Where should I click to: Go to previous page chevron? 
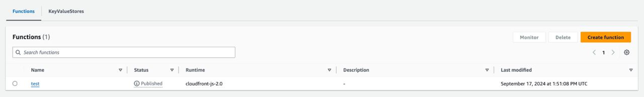[x=594, y=52]
